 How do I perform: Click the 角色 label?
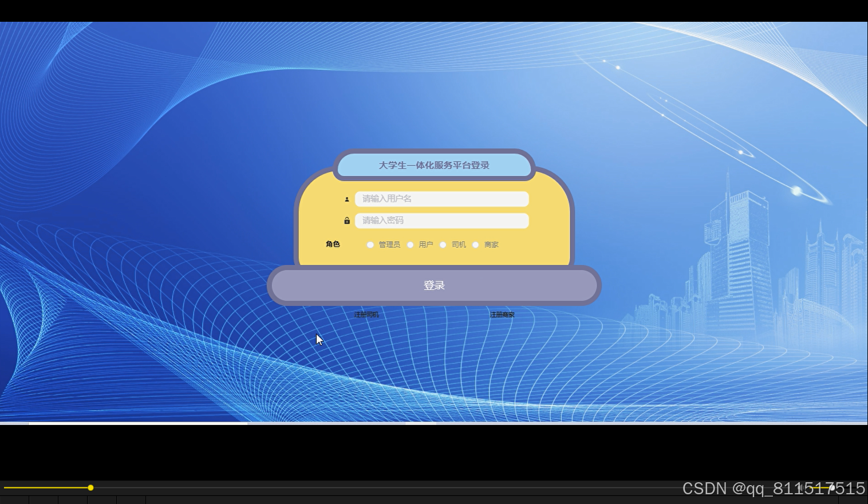333,244
